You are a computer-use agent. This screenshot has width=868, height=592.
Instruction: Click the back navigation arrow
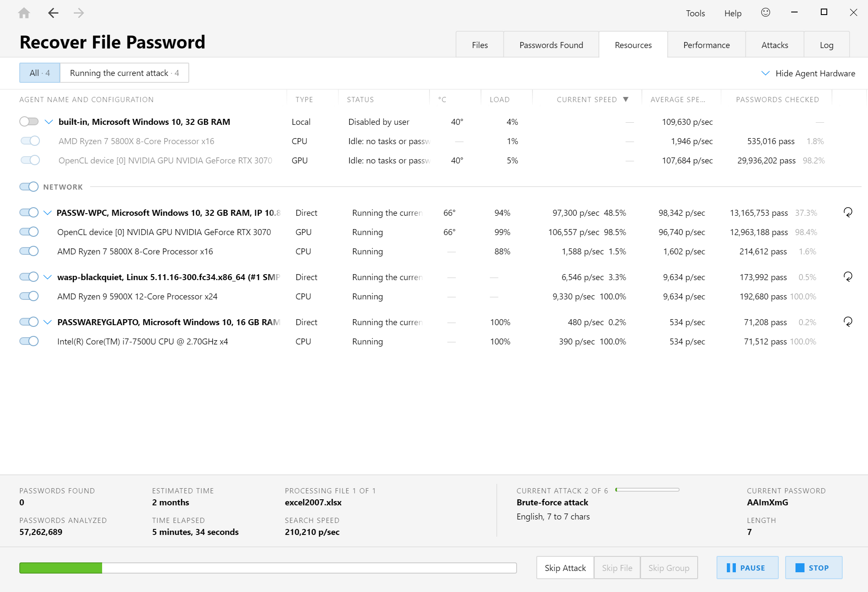pyautogui.click(x=53, y=13)
